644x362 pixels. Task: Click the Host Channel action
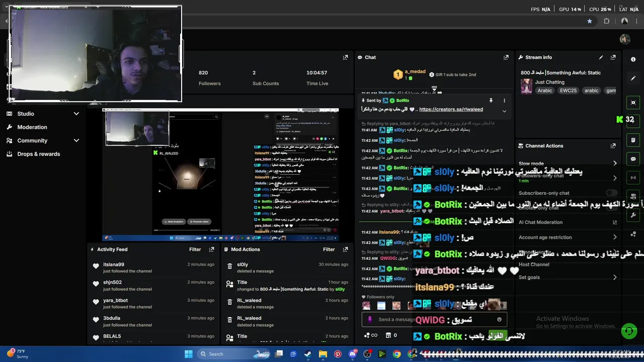point(534,264)
